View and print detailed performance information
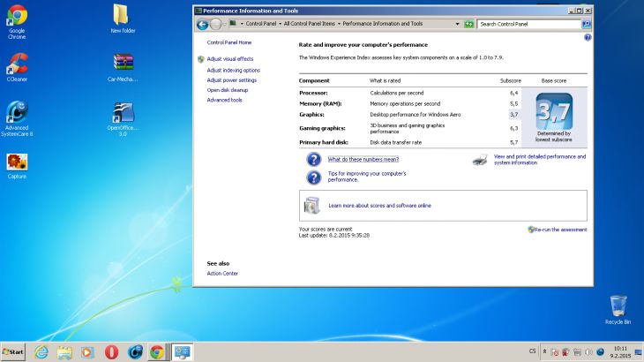Viewport: 644px width, 362px height. pos(540,160)
